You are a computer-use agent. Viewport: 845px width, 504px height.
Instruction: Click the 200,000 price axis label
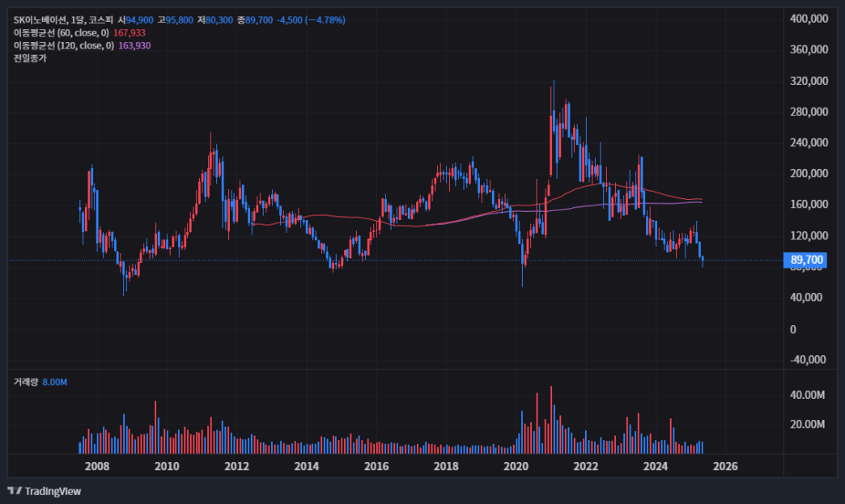pos(809,173)
